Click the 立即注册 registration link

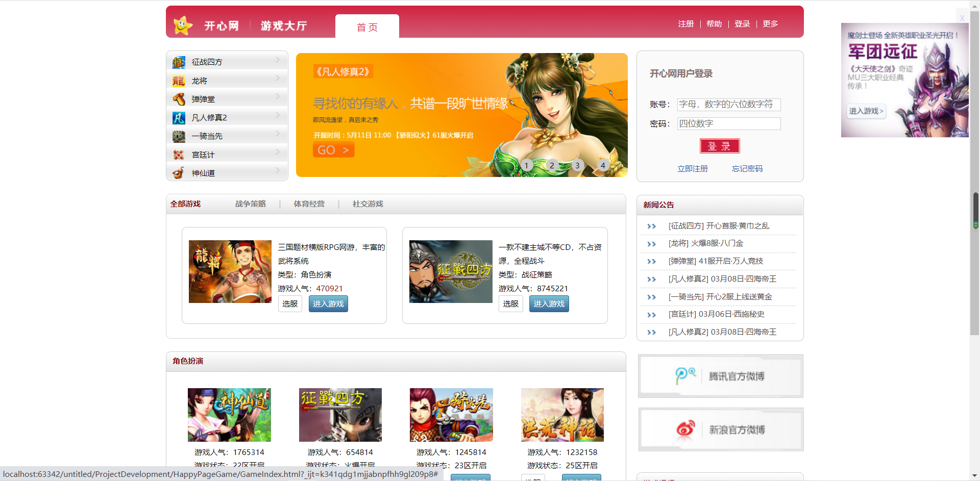(693, 168)
